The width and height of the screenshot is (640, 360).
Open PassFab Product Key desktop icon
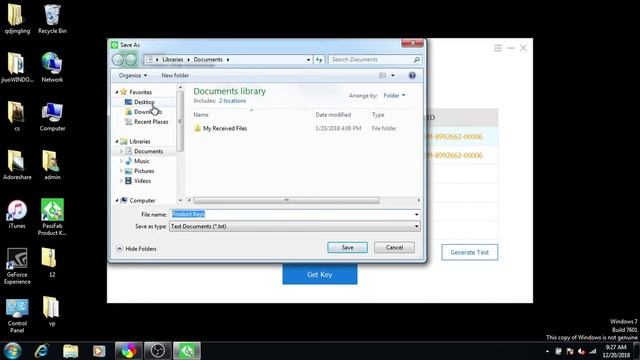click(x=52, y=217)
